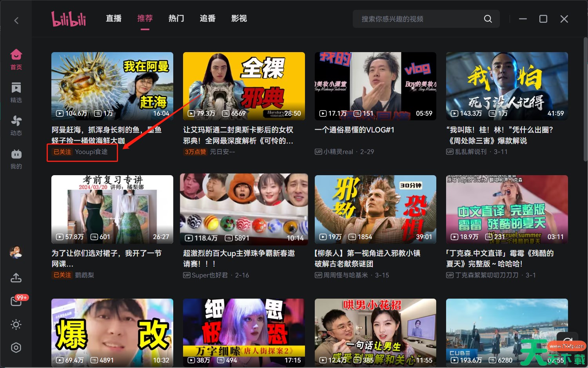Open video title 「丁克森.中文直译」霉霉《残酷的夏天》
The height and width of the screenshot is (368, 588).
[500, 258]
